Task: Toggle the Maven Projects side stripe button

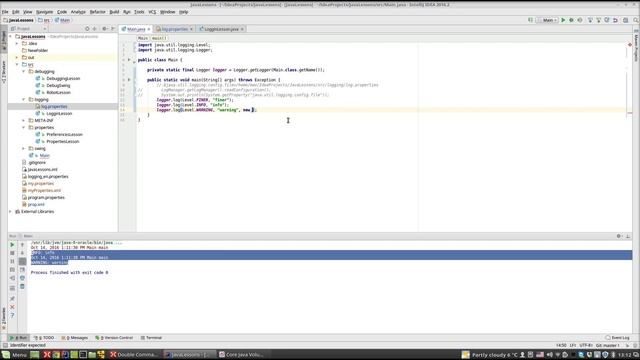Action: click(x=636, y=46)
